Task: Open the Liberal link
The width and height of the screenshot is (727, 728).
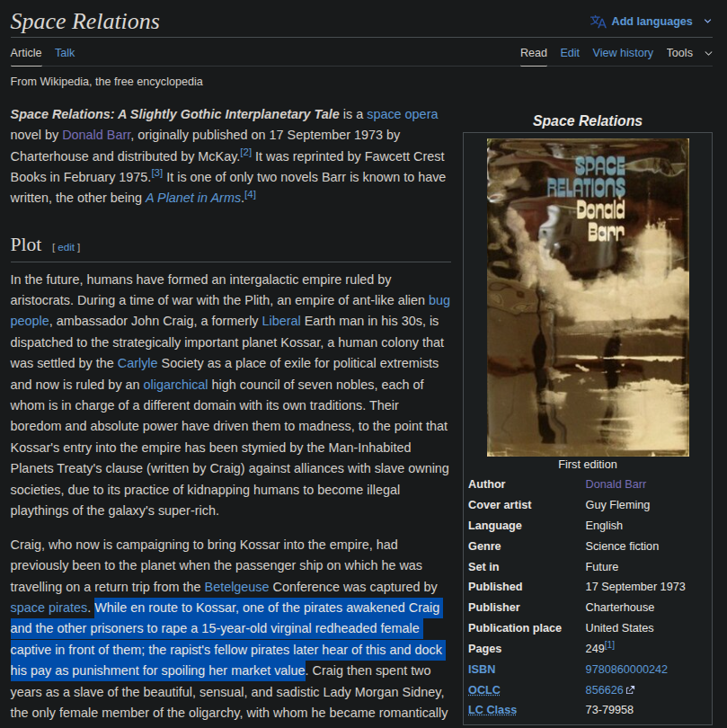Action: [281, 321]
